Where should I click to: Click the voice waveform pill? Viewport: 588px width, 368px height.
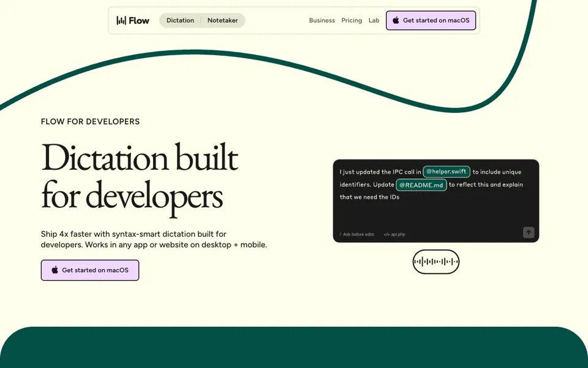(x=435, y=262)
